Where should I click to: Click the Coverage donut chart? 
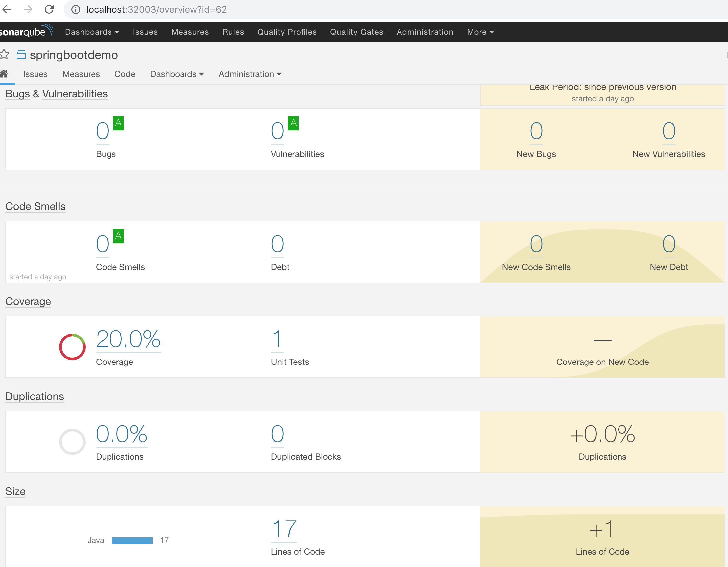(72, 347)
